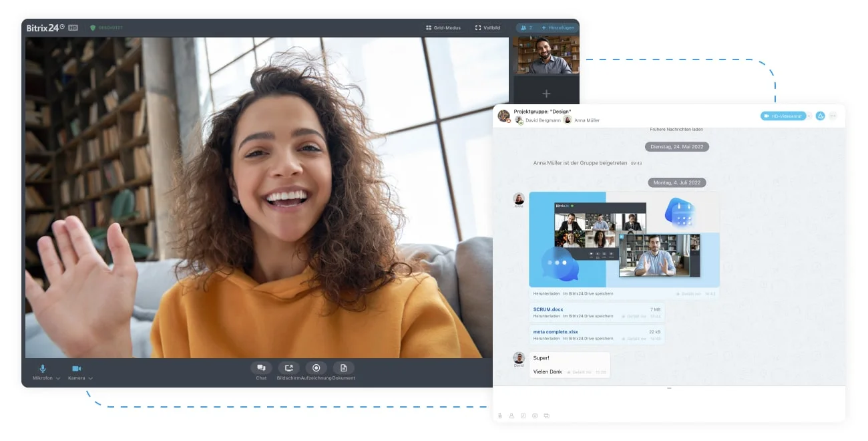Open the SCRUM.docx file
Image resolution: width=868 pixels, height=441 pixels.
tap(548, 309)
